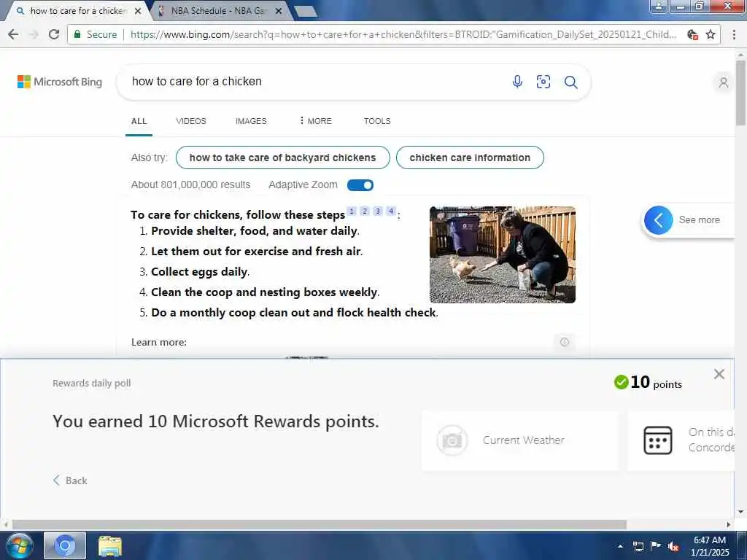The height and width of the screenshot is (560, 747).
Task: Click the Chrome user profile button in title bar
Action: (x=659, y=6)
